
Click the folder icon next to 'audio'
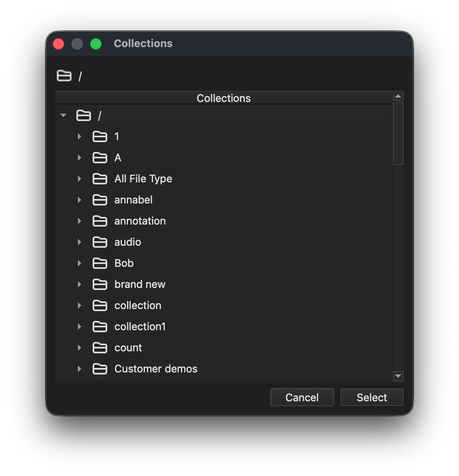[100, 242]
